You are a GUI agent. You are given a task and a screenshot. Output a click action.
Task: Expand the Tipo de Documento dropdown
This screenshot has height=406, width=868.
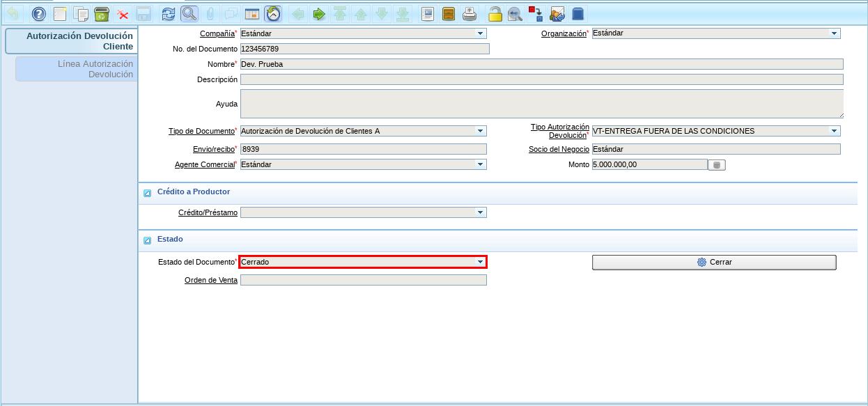[480, 131]
